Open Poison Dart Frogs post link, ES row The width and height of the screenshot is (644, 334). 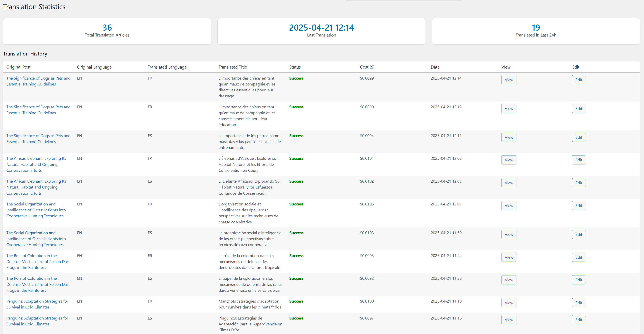coord(38,284)
